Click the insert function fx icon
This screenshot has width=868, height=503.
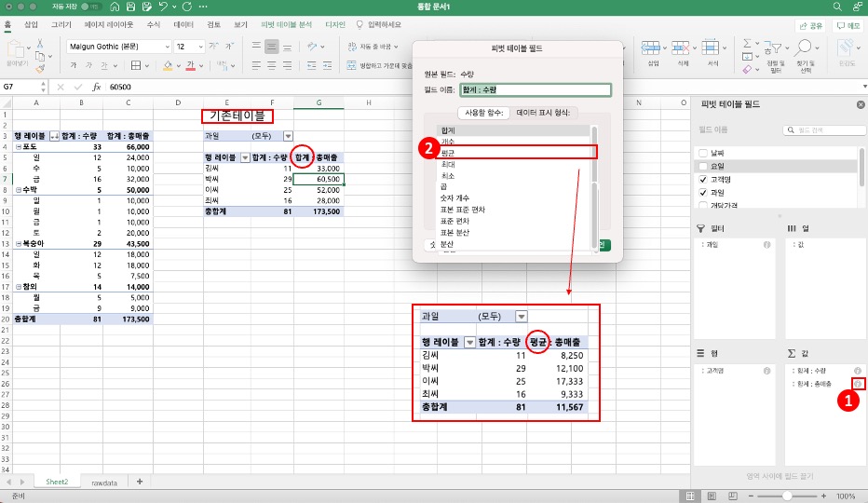(x=96, y=86)
